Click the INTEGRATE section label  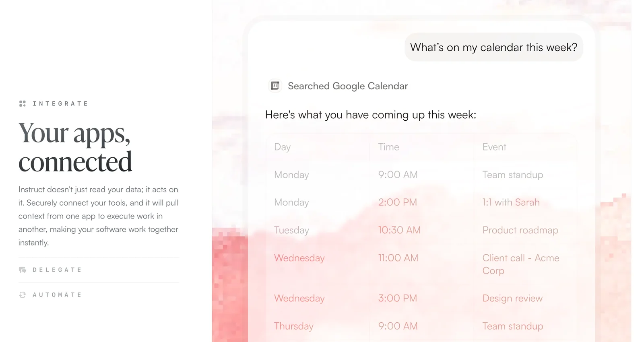tap(60, 103)
